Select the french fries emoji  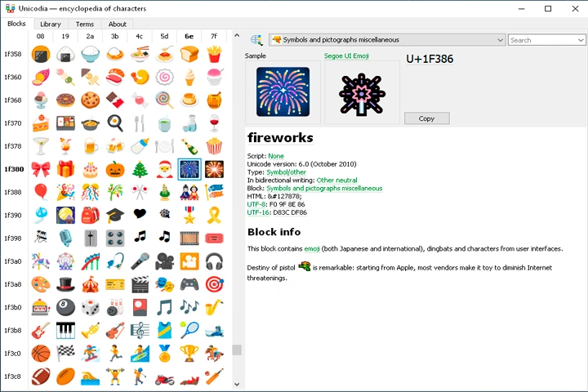[x=214, y=54]
